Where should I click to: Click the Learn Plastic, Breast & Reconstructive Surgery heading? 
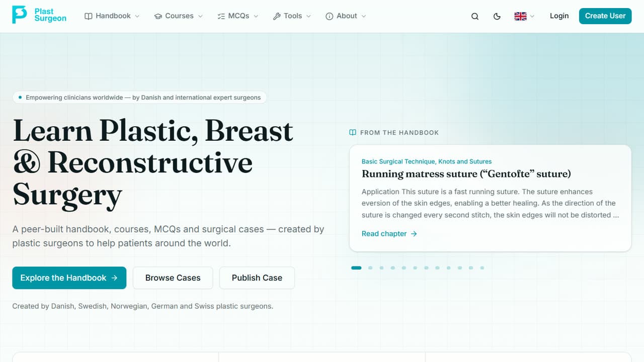[153, 162]
